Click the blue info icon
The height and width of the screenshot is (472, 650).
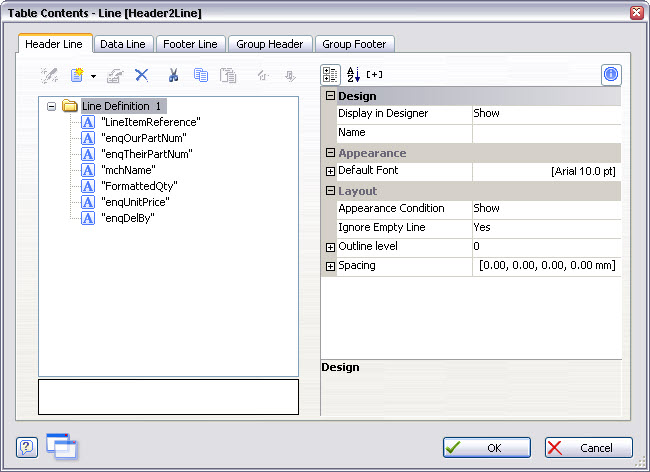pyautogui.click(x=611, y=75)
